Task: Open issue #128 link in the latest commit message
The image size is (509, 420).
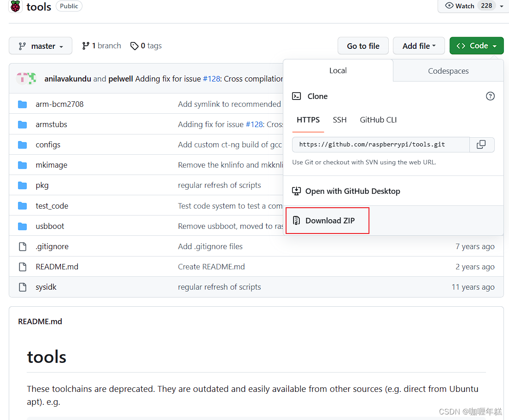Action: pyautogui.click(x=211, y=79)
